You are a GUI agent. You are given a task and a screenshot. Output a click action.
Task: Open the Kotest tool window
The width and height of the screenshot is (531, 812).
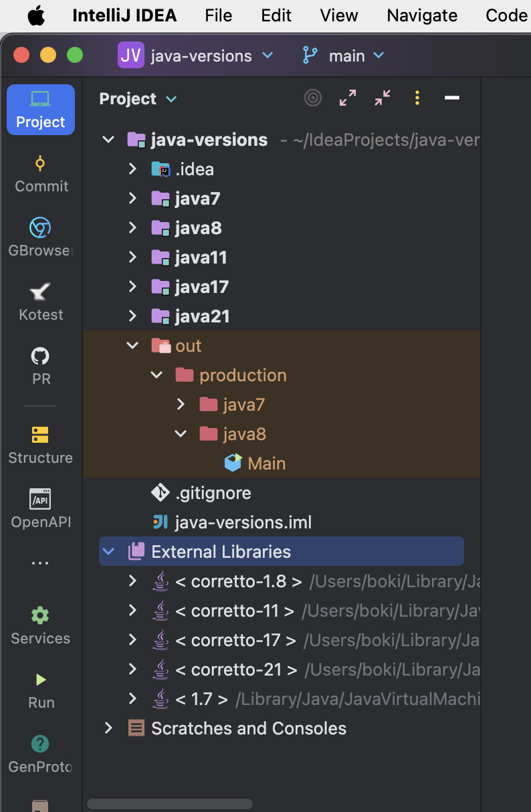41,302
